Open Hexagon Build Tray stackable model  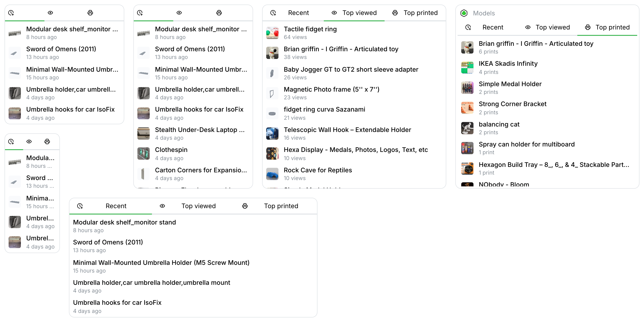click(x=547, y=168)
